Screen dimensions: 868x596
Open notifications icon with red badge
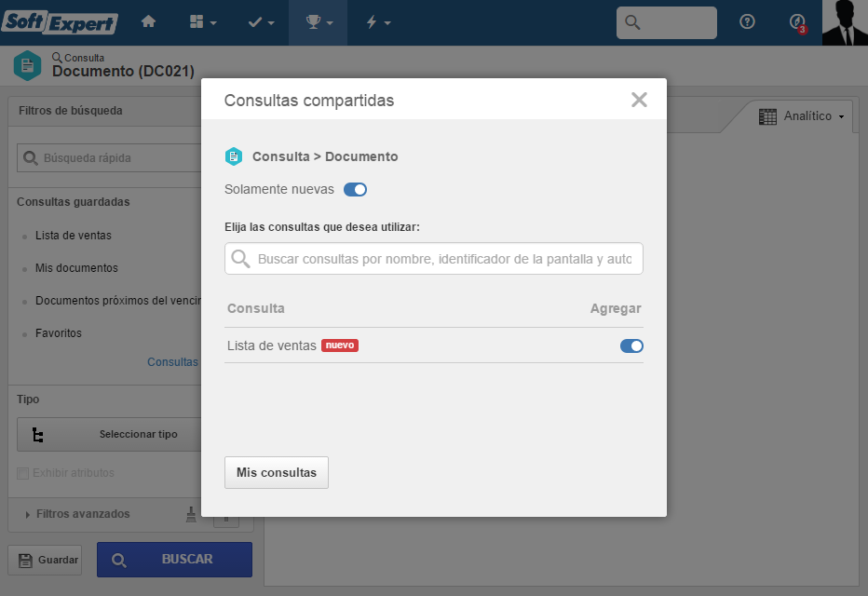pos(798,22)
